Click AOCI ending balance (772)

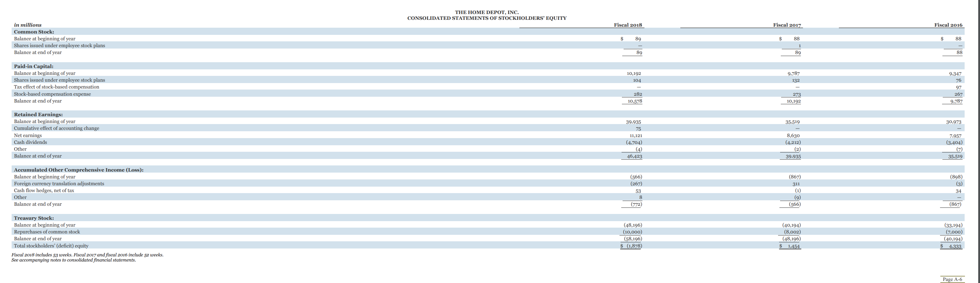[x=637, y=204]
